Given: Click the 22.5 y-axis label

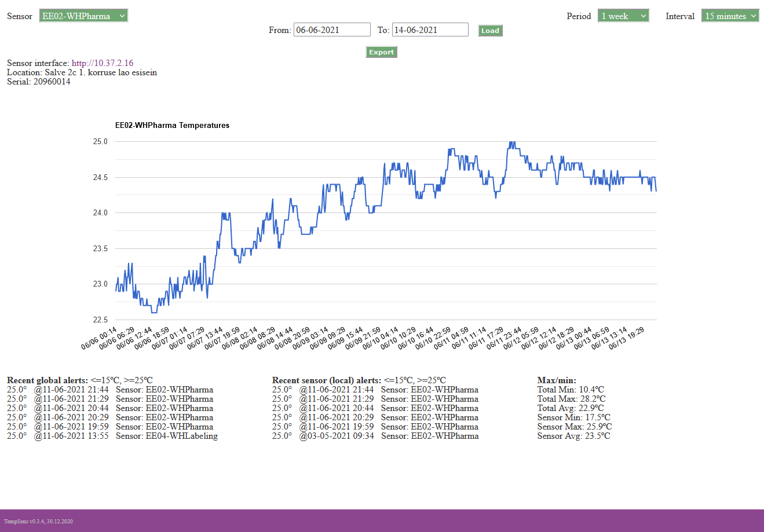Looking at the screenshot, I should coord(100,320).
